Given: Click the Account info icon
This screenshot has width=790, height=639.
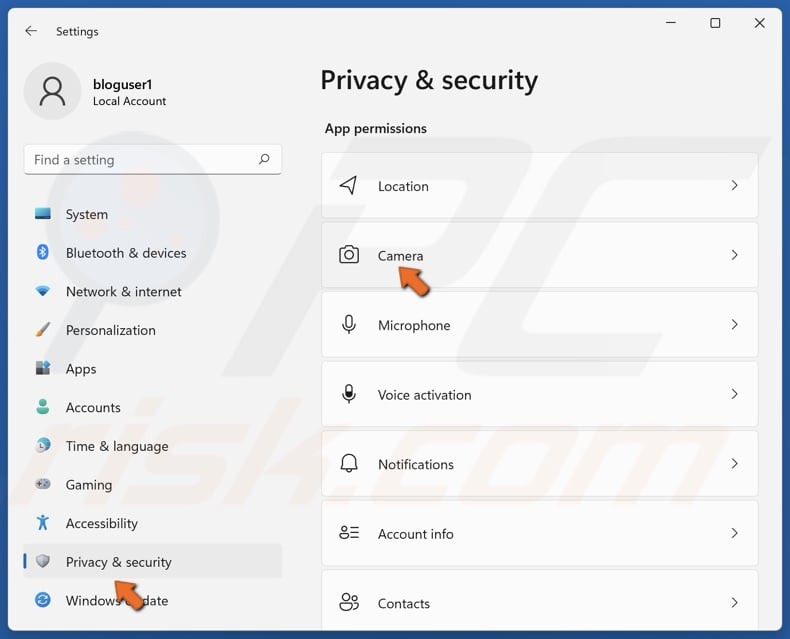Looking at the screenshot, I should tap(349, 533).
